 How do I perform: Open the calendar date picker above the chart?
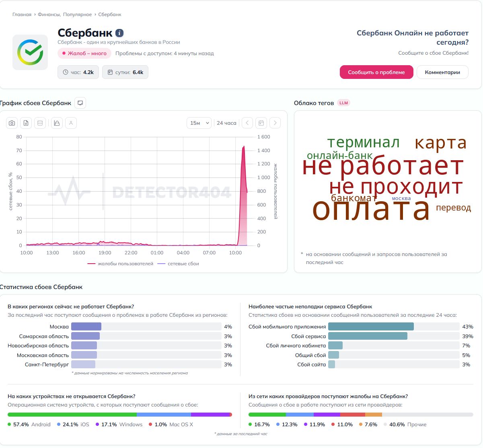tap(261, 123)
